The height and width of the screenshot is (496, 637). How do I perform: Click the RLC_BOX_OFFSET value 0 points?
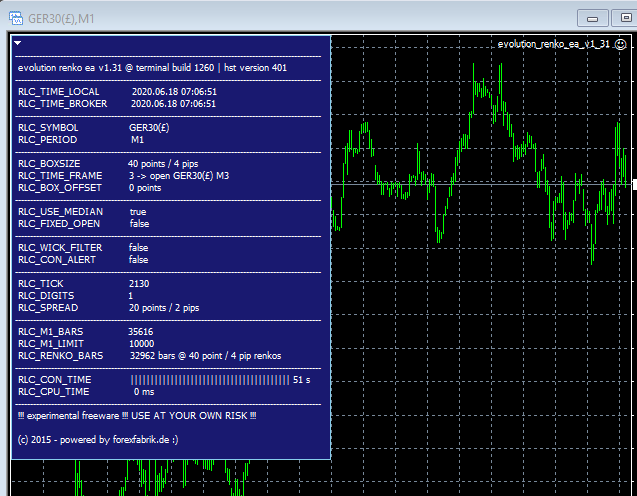tap(145, 188)
